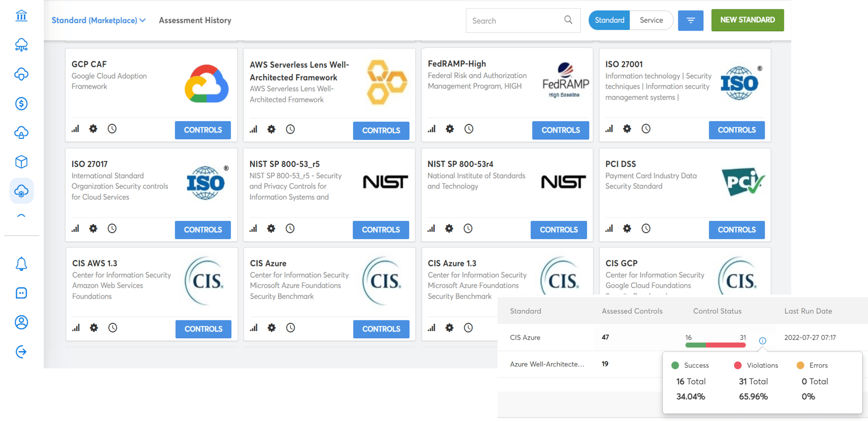Open the blue filter options button

690,21
